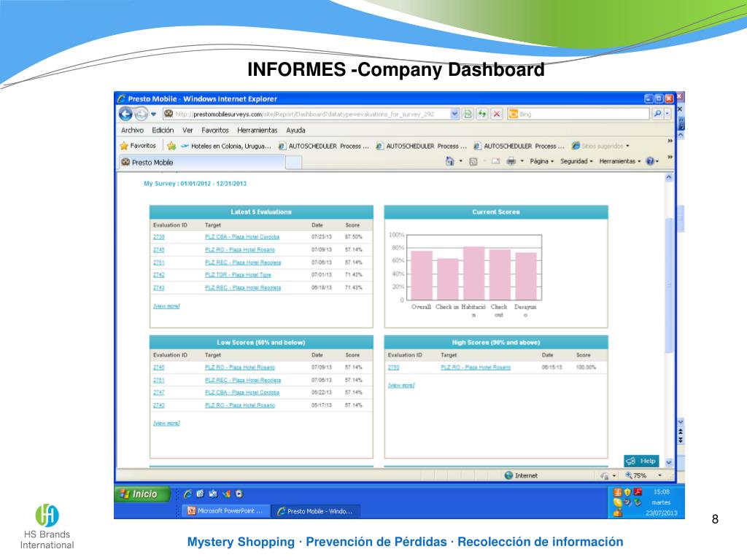747x560 pixels.
Task: Click the Read Mail envelope icon
Action: [x=495, y=161]
